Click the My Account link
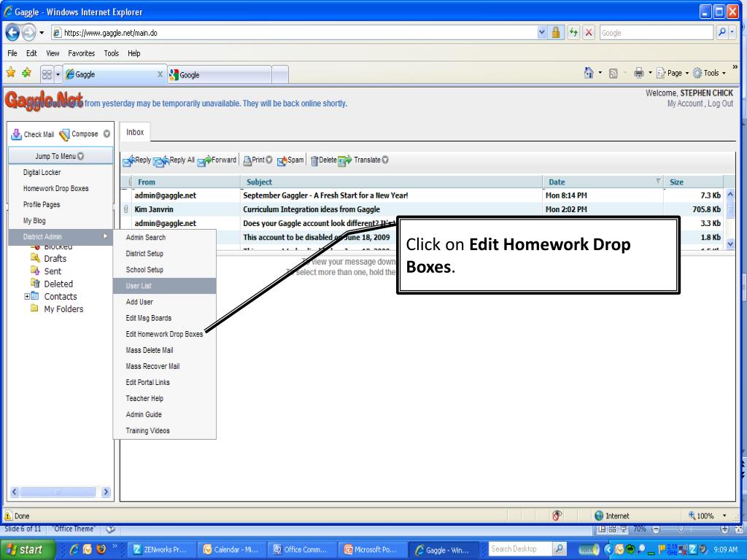 point(684,104)
